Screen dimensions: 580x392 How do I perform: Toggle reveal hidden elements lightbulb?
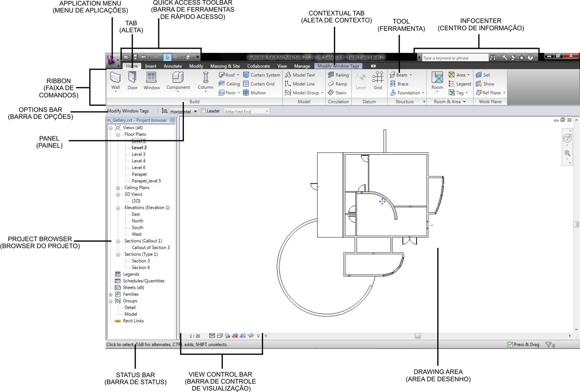pos(258,336)
